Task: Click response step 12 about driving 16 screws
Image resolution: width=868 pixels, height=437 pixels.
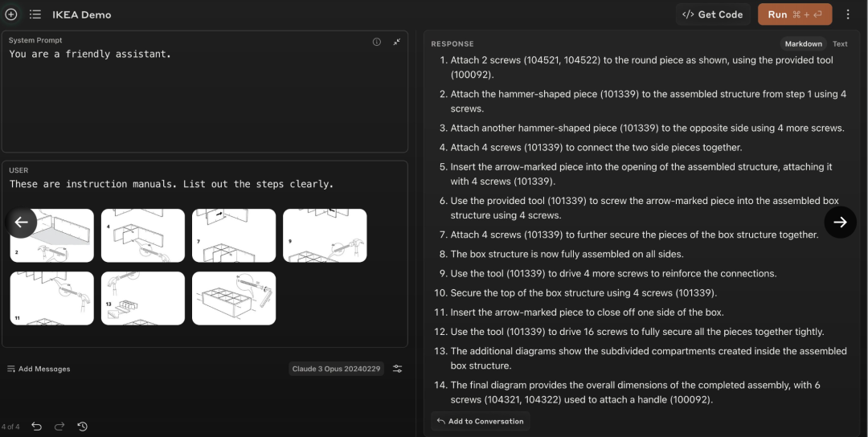Action: coord(637,332)
